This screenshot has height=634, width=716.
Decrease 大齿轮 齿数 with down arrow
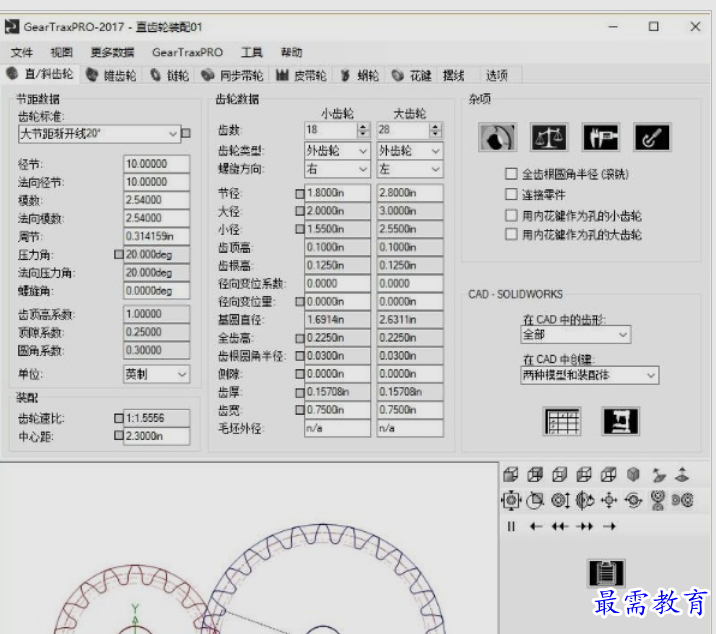436,134
